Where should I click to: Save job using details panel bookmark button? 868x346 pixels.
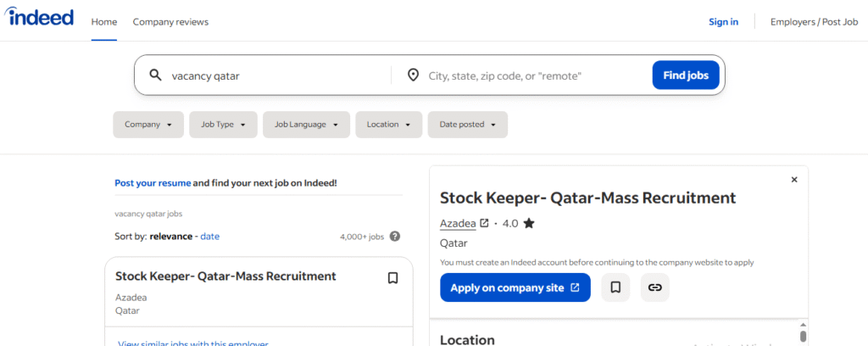[x=615, y=287]
